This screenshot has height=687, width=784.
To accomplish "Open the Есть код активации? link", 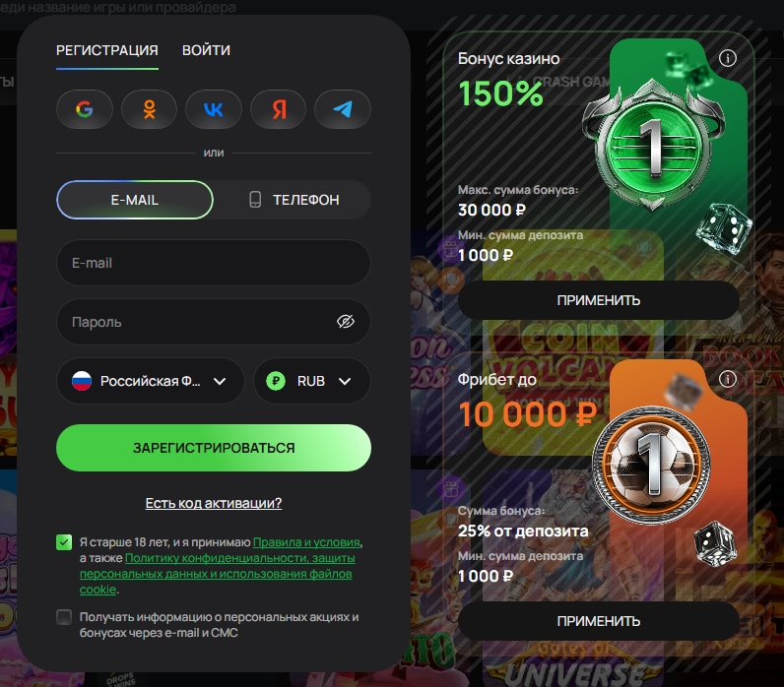I will pyautogui.click(x=214, y=503).
